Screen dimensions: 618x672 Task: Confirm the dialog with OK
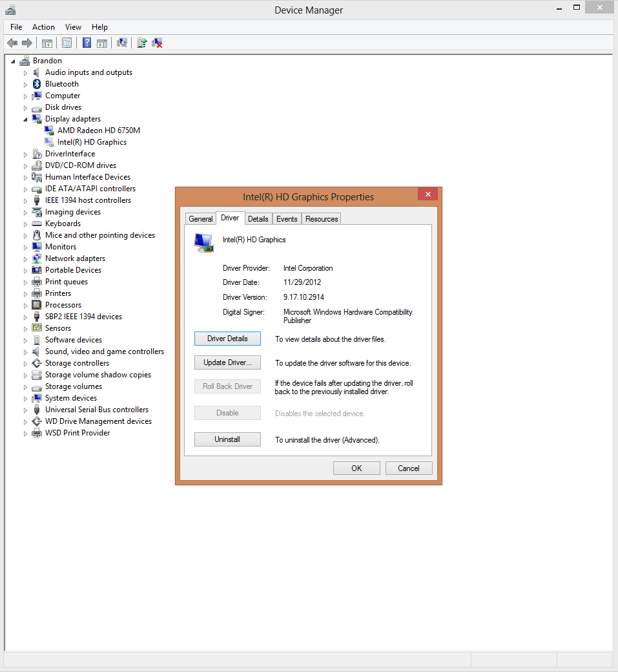(356, 468)
